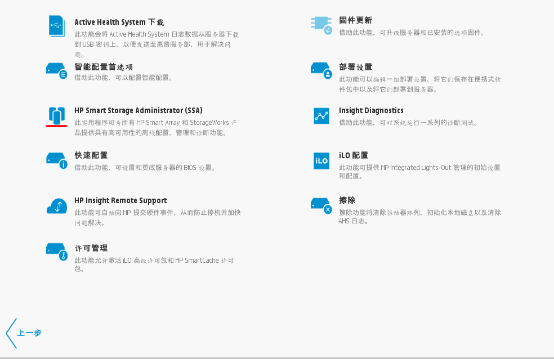Open HP Smart Storage Administrator (SSA) title
The image size is (554, 360).
[138, 110]
